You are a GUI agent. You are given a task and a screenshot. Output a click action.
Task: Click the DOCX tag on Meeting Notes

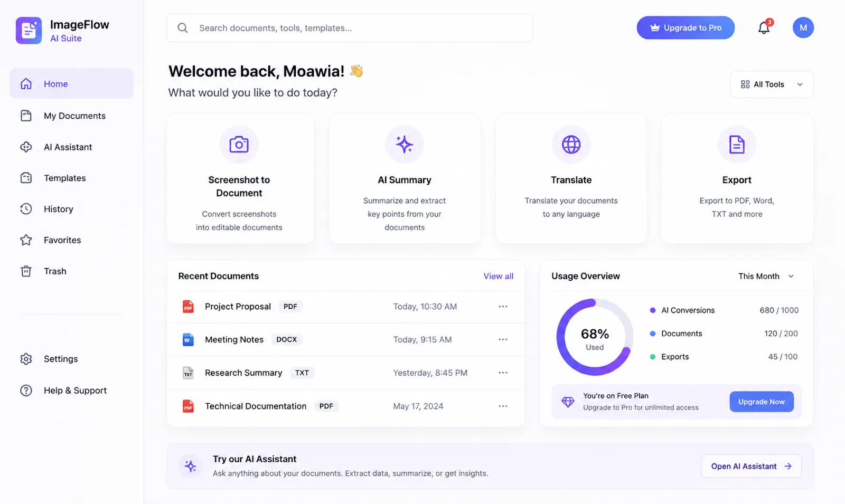(287, 339)
